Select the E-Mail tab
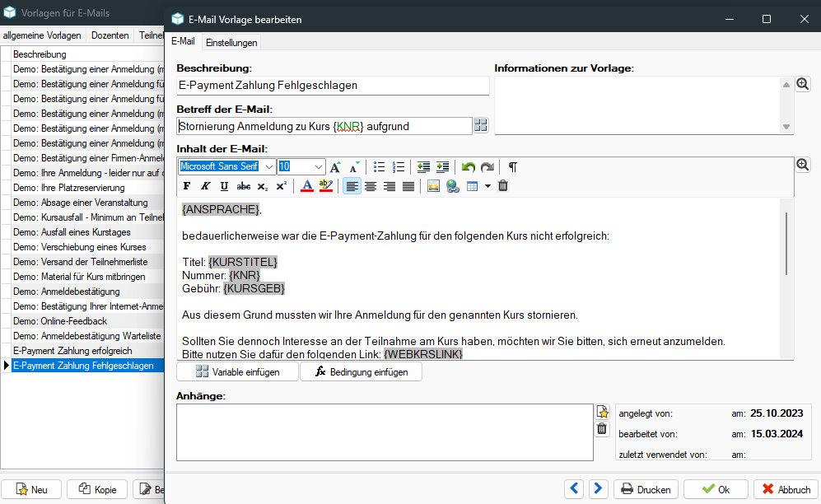Screen dimensions: 821x504 click(184, 41)
